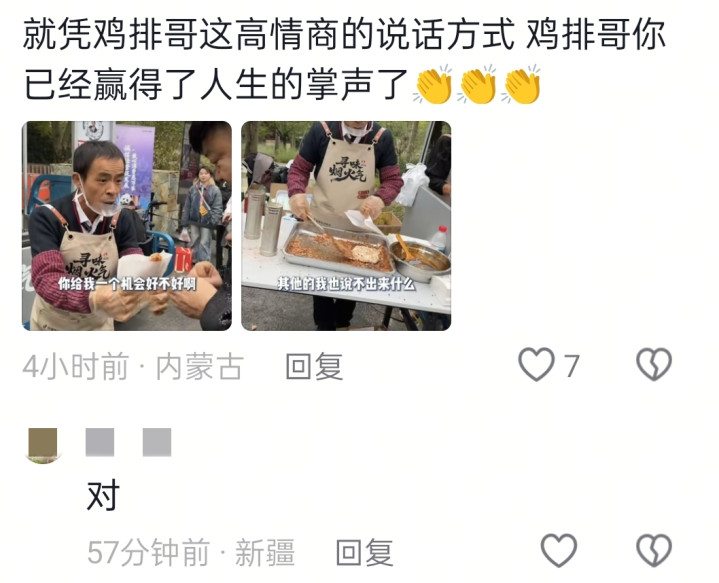
Task: Tap broken heart dislike beside the 7 count
Action: (654, 364)
